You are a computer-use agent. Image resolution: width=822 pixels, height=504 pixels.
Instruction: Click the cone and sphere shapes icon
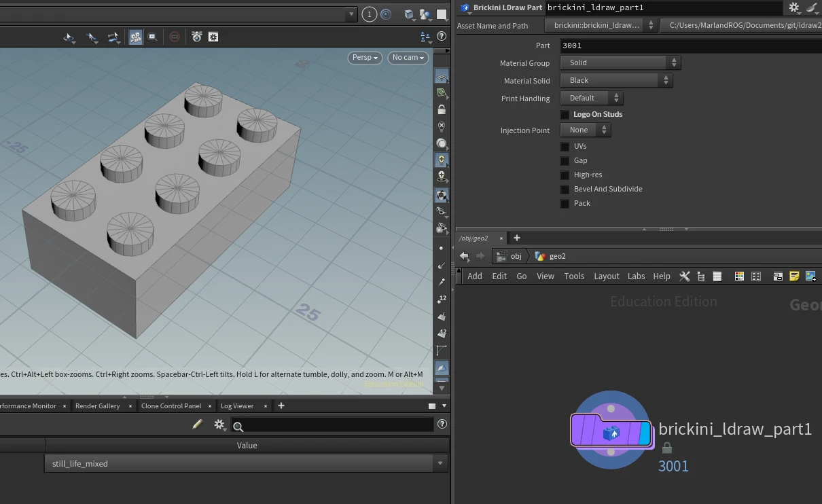(x=425, y=14)
